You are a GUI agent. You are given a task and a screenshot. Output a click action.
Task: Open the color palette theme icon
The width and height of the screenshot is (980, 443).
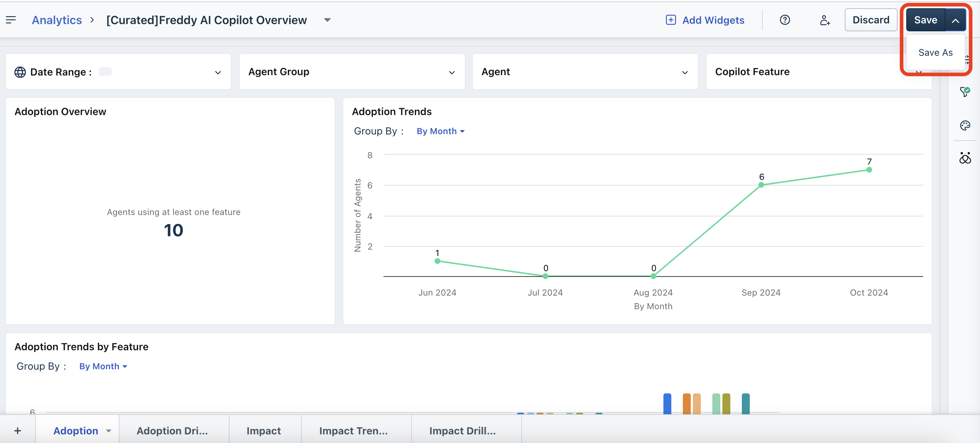pyautogui.click(x=965, y=125)
